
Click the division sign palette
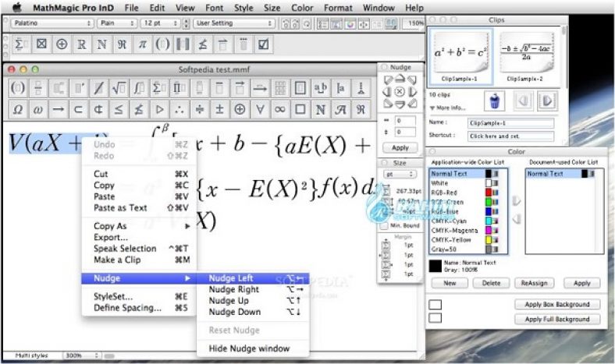(x=199, y=109)
